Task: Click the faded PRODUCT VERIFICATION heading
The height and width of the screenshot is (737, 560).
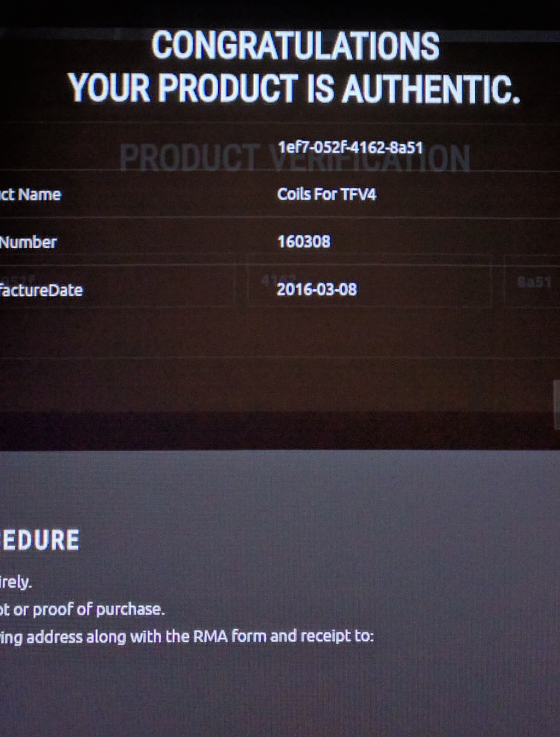Action: point(295,158)
